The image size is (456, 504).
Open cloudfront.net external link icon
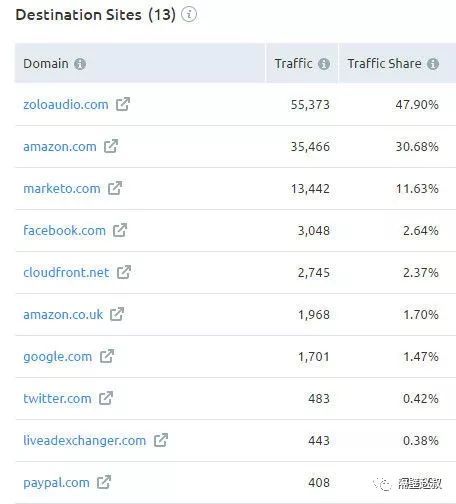124,272
